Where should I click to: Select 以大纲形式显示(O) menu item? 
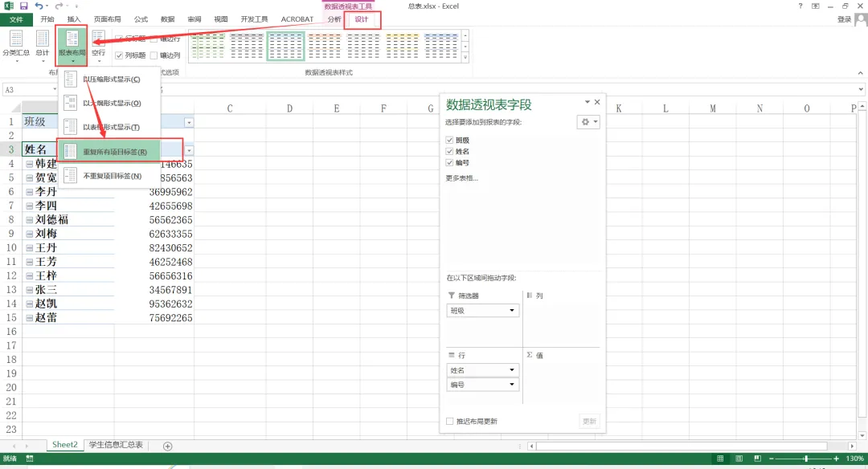109,103
